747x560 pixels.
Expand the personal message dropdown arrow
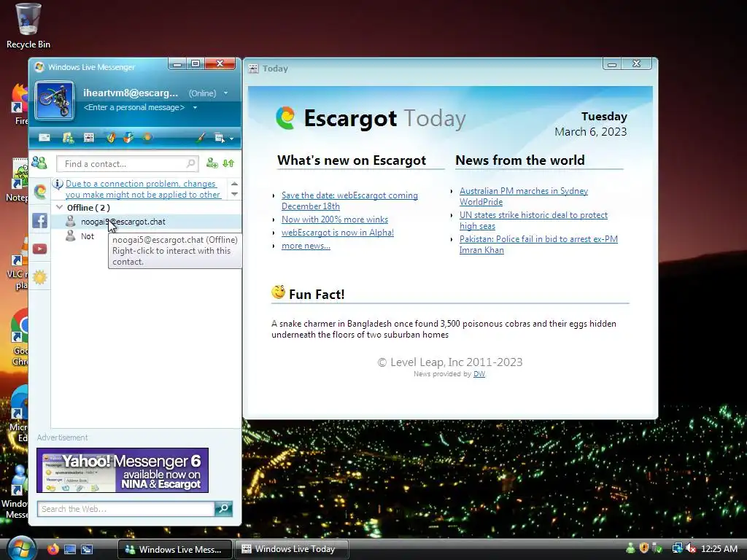(x=195, y=108)
